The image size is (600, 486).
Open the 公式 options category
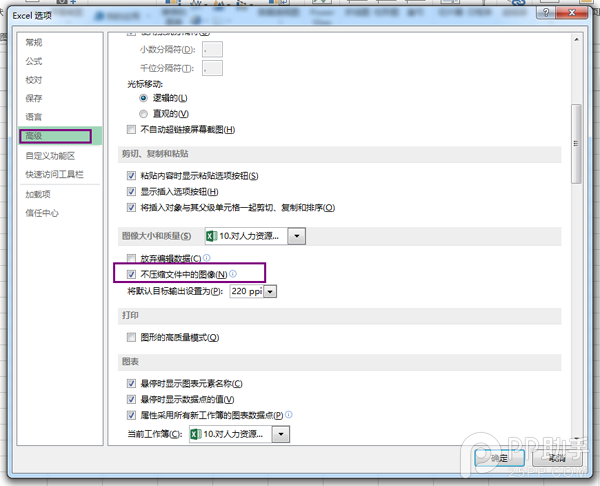pos(34,61)
